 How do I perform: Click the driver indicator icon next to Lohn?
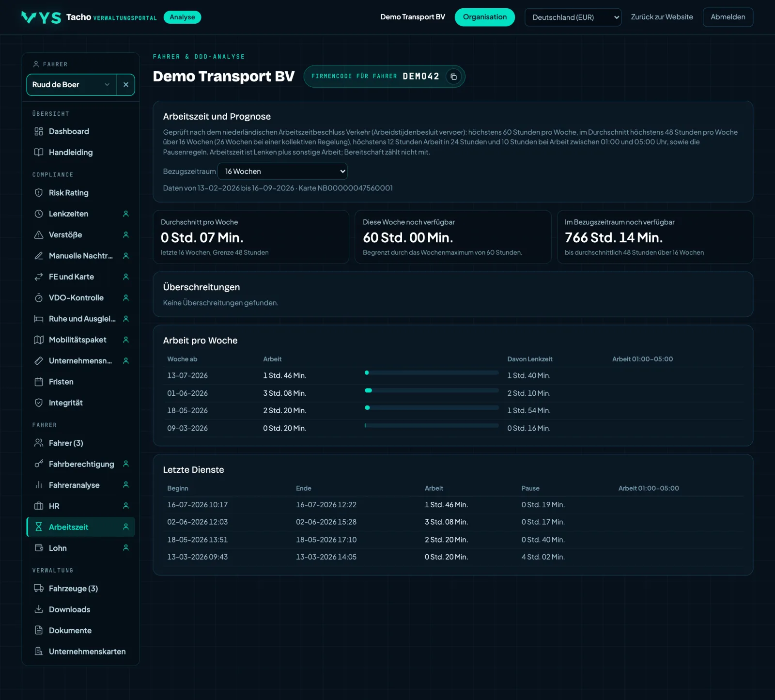(x=126, y=548)
